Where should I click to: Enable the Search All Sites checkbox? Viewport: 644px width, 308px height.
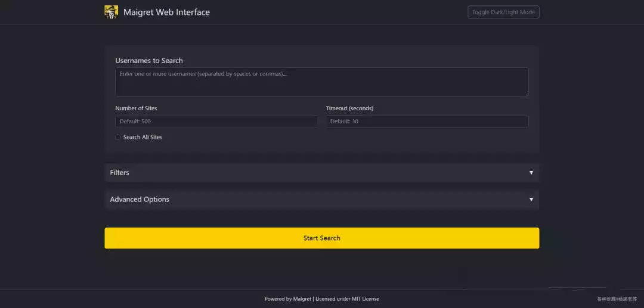[x=118, y=138]
